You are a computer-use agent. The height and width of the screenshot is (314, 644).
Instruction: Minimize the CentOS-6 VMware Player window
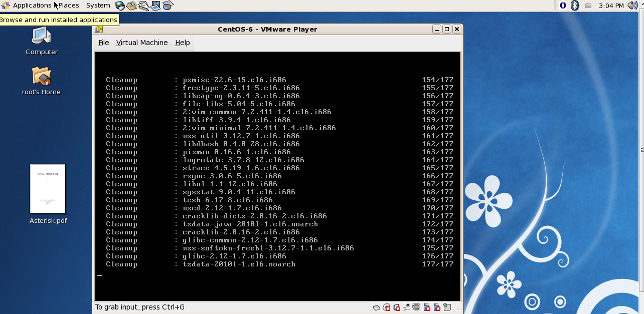(437, 29)
